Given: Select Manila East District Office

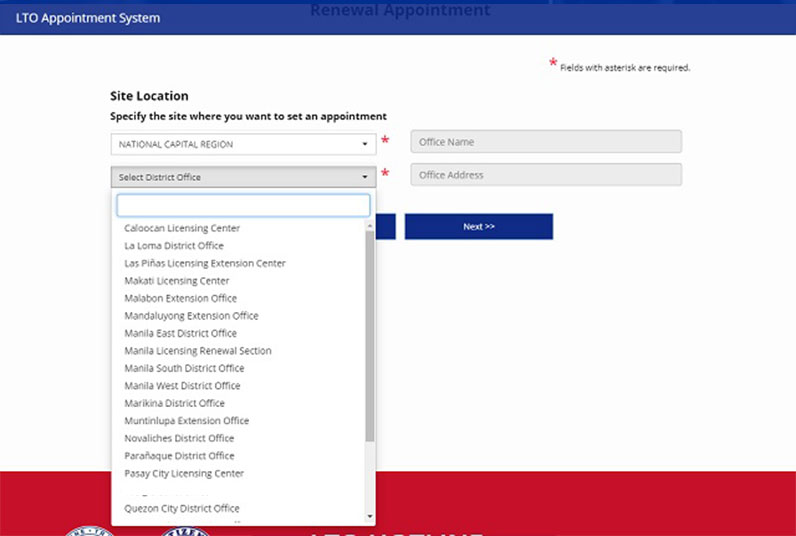Looking at the screenshot, I should point(180,333).
